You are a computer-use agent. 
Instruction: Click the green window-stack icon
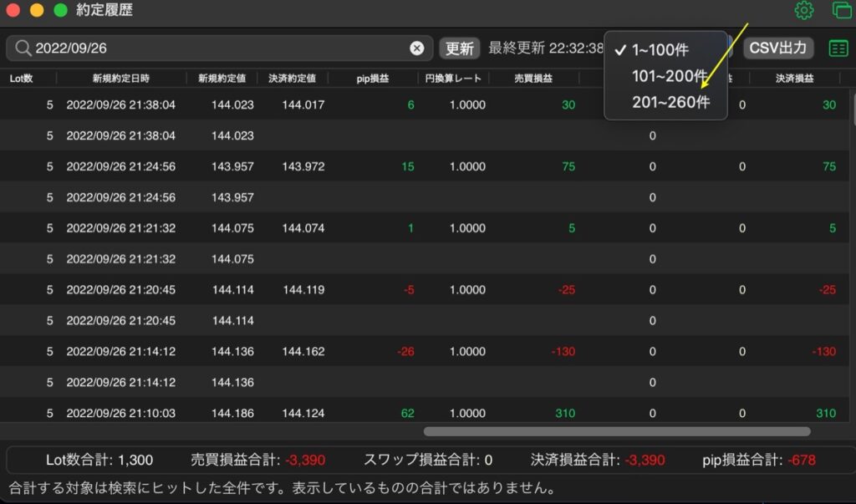[843, 10]
